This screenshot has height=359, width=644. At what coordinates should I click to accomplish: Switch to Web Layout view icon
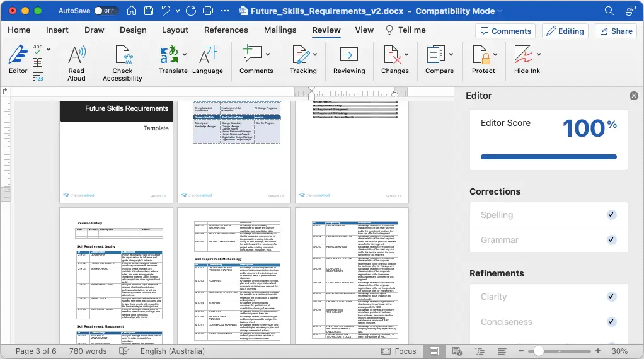[457, 351]
